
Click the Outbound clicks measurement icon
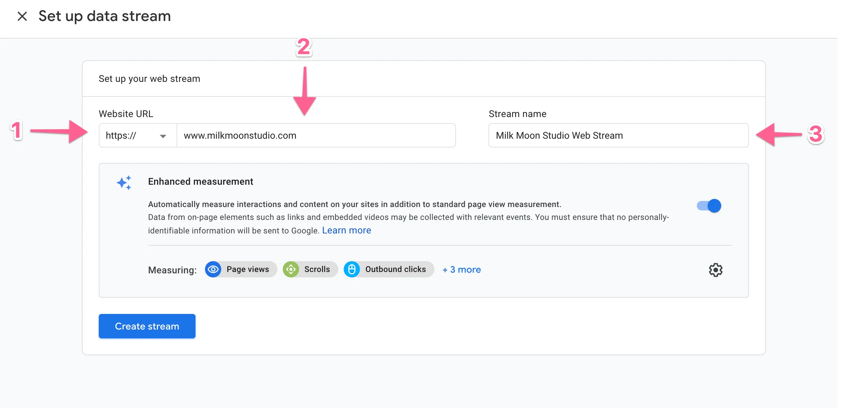(352, 269)
